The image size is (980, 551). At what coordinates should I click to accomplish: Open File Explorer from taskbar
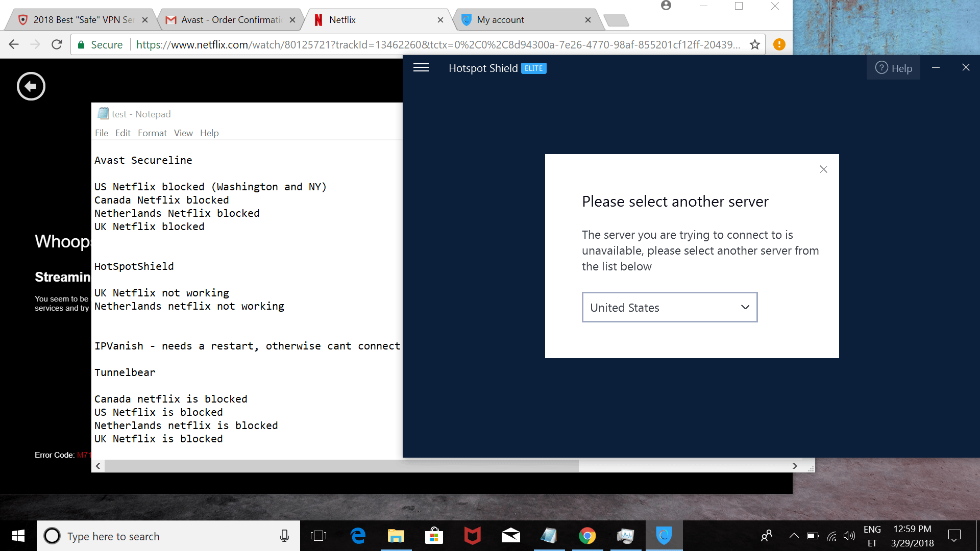pyautogui.click(x=396, y=536)
